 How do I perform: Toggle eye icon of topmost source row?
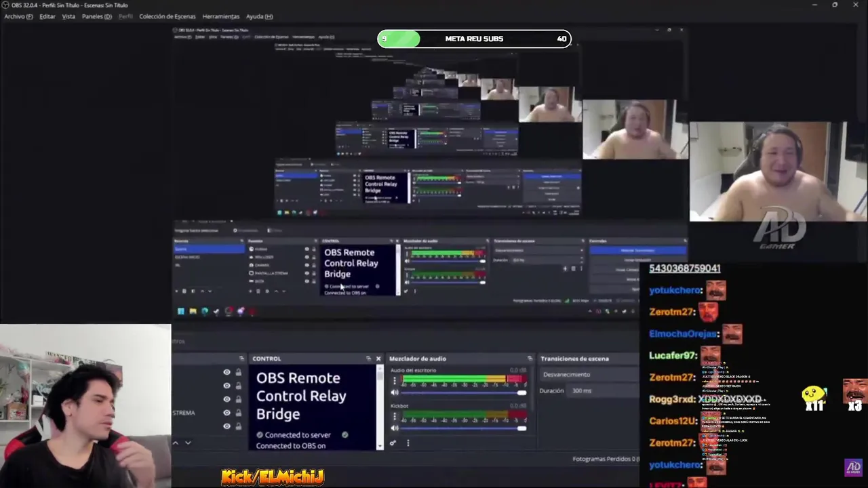226,372
